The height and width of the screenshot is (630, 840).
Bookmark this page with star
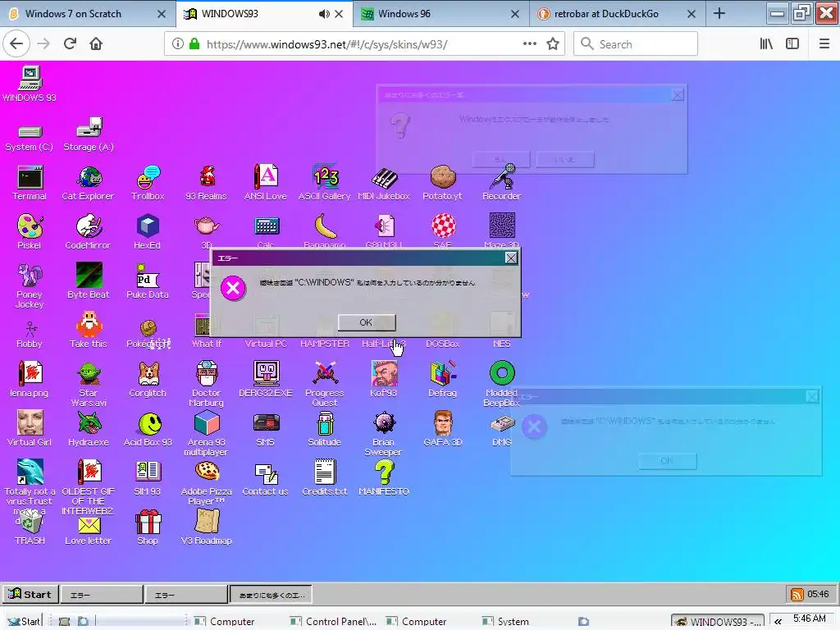tap(553, 44)
